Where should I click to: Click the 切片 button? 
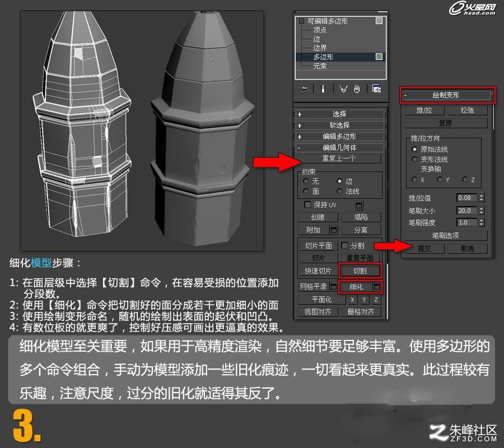coord(318,258)
